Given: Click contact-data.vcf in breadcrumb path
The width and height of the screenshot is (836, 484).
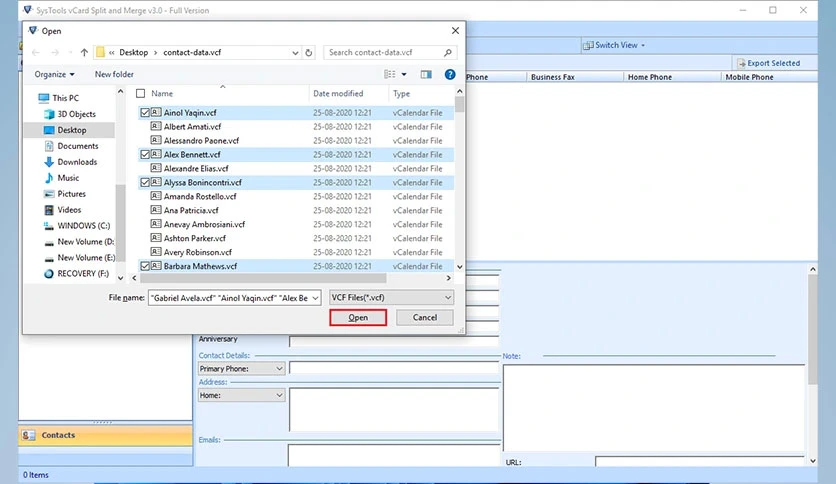Looking at the screenshot, I should [x=192, y=52].
